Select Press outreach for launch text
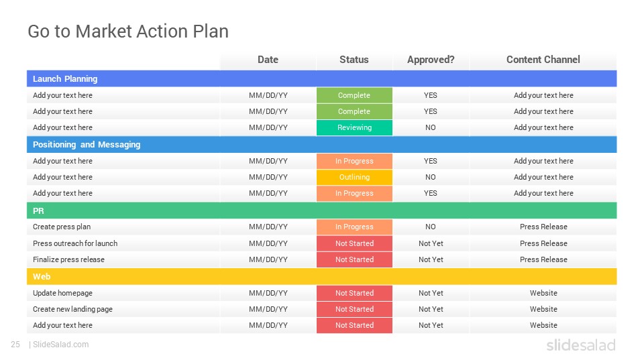The height and width of the screenshot is (362, 644). (x=75, y=243)
